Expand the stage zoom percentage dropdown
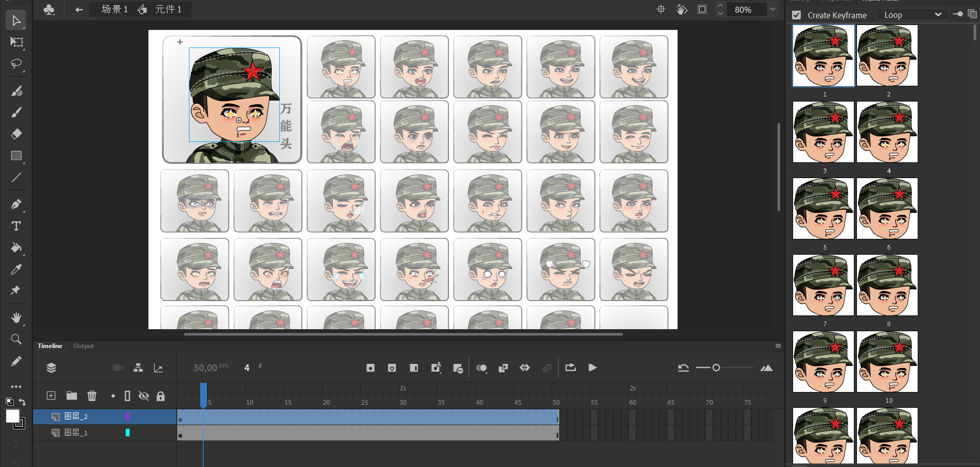The image size is (980, 467). [773, 9]
